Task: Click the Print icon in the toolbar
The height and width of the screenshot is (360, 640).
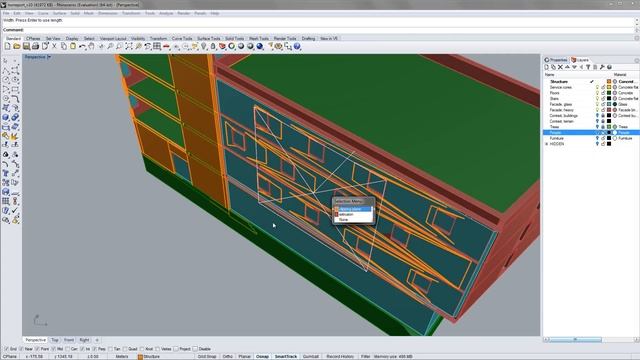Action: tap(36, 47)
